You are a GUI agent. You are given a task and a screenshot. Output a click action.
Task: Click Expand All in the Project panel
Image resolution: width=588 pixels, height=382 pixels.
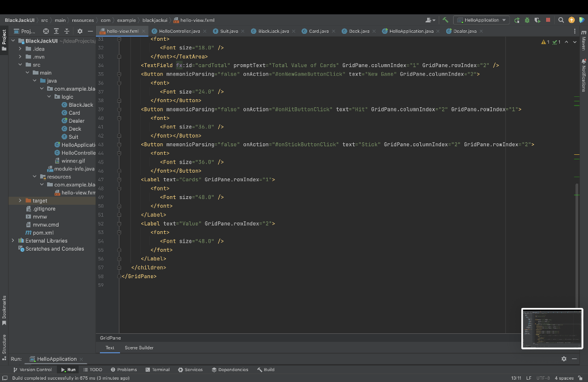tap(56, 31)
